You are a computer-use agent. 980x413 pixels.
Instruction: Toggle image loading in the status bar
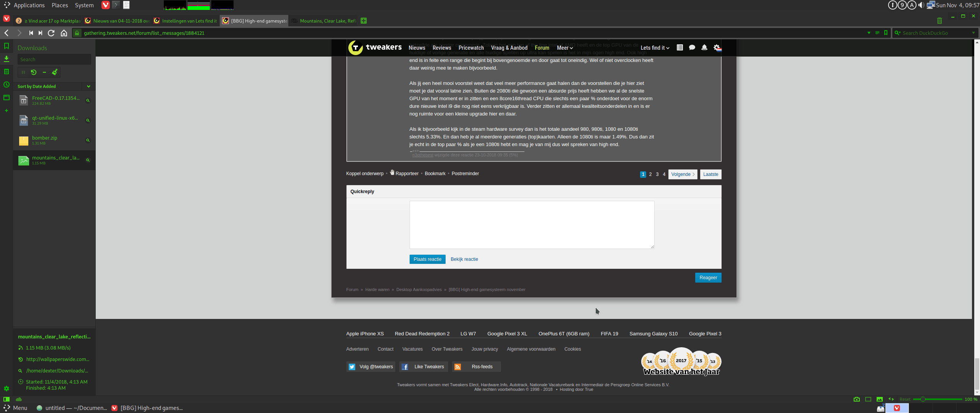coord(880,399)
